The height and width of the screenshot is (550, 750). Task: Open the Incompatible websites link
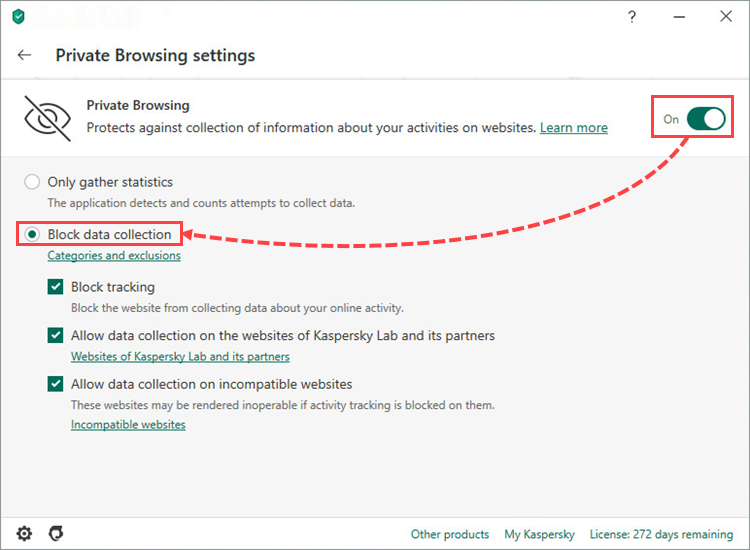[x=128, y=425]
